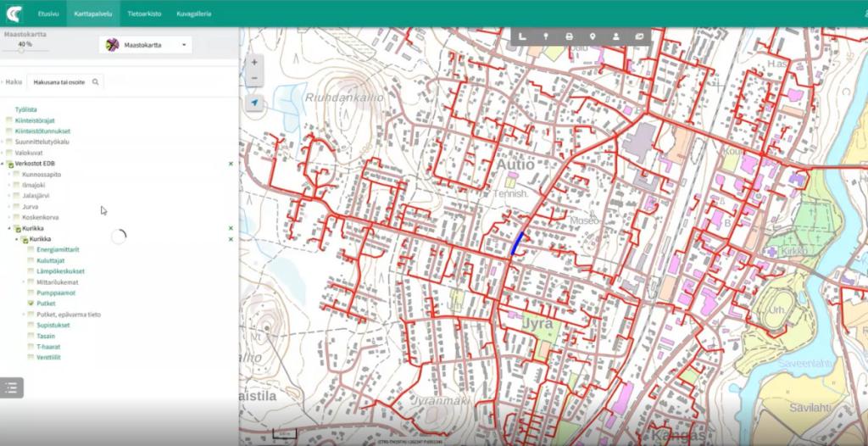
Task: Tick the Pumppaamot layer checkbox
Action: tap(31, 292)
